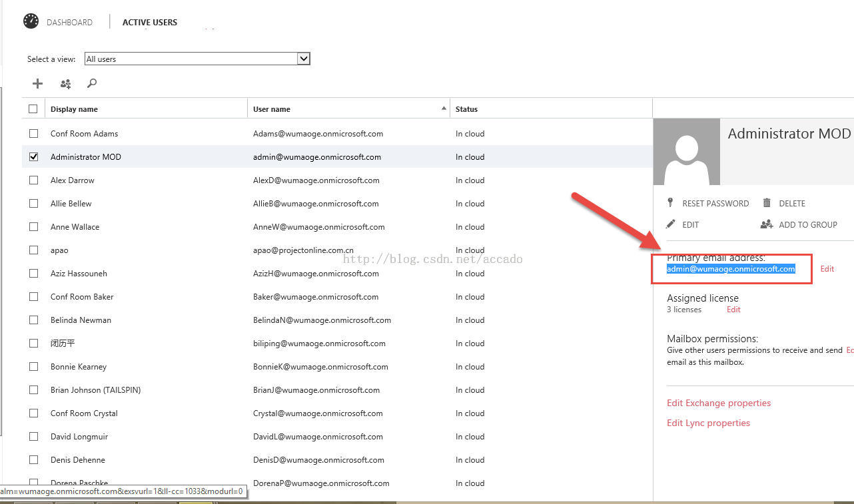Click the Add to Group icon
Image resolution: width=854 pixels, height=504 pixels.
(x=767, y=224)
